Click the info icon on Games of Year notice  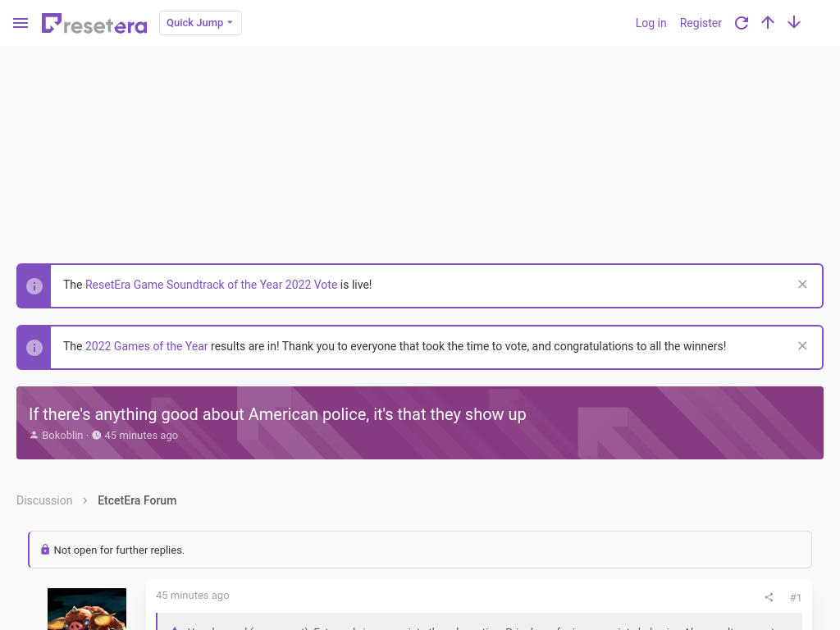point(34,348)
